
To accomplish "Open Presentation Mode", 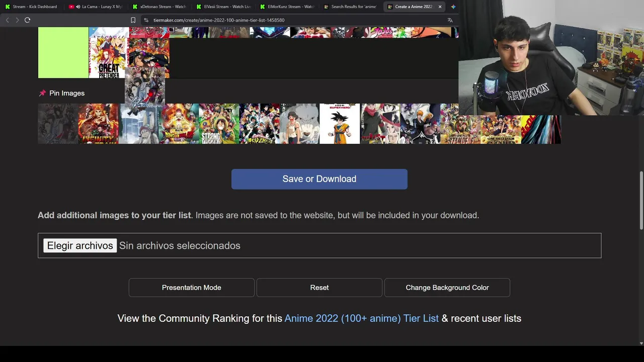I will click(x=192, y=288).
